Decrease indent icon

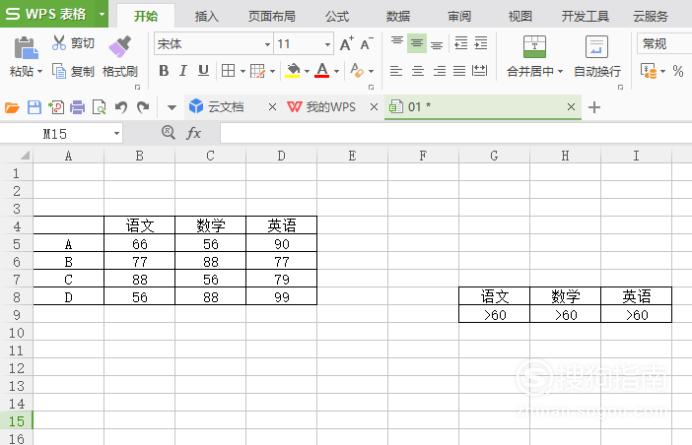point(461,43)
